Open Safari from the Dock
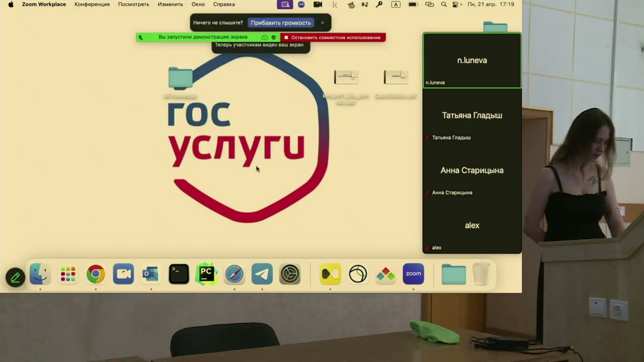The width and height of the screenshot is (644, 362). [x=234, y=274]
